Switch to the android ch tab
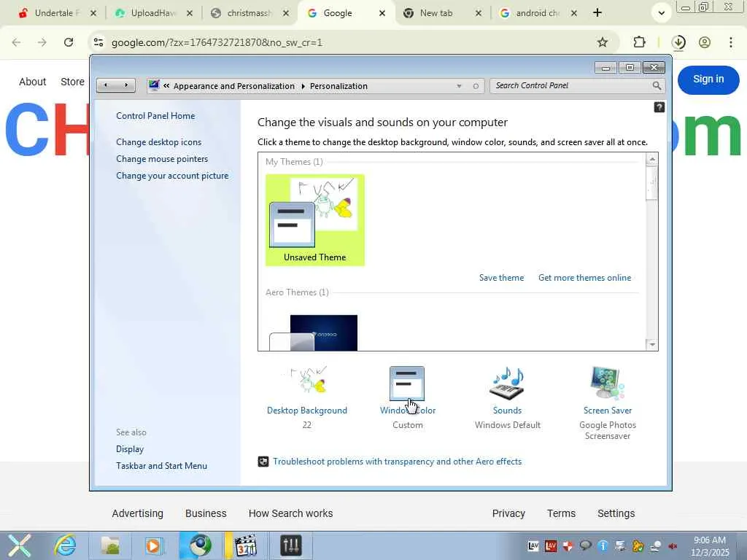The height and width of the screenshot is (560, 747). tap(538, 13)
